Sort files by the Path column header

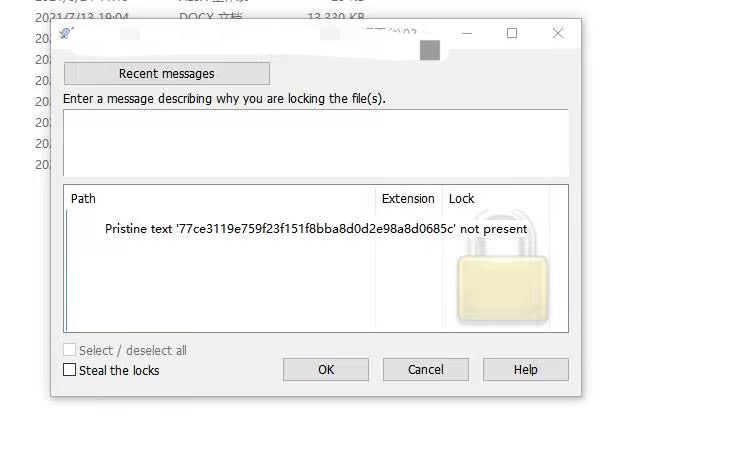click(x=220, y=198)
